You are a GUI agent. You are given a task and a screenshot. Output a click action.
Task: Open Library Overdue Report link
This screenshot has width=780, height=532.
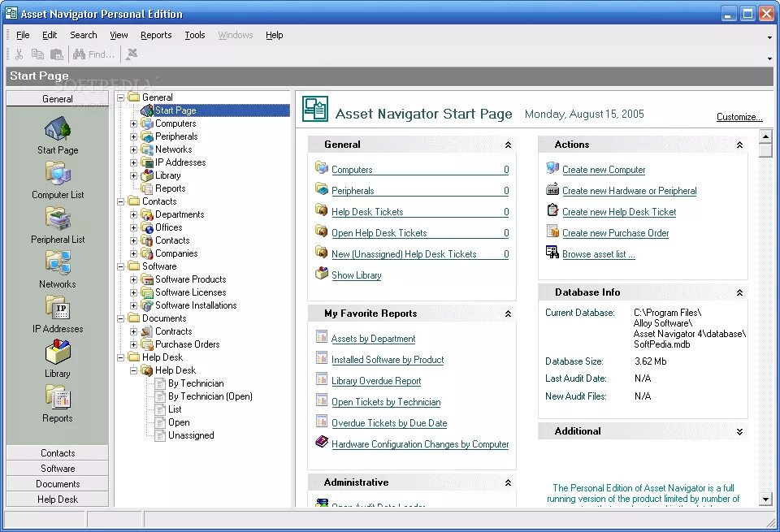coord(376,381)
